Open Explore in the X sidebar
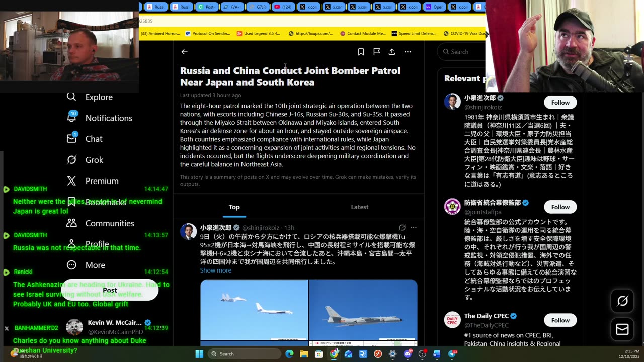The height and width of the screenshot is (362, 644). click(91, 97)
